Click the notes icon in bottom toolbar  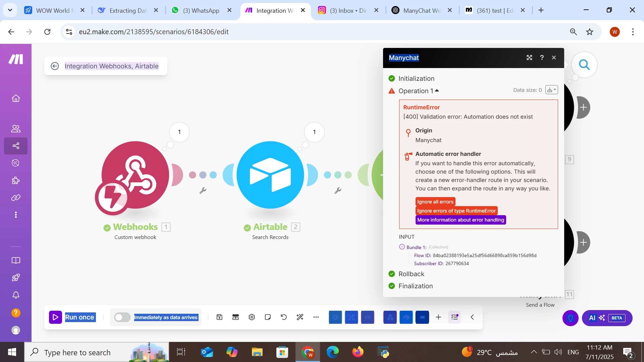[x=268, y=317]
